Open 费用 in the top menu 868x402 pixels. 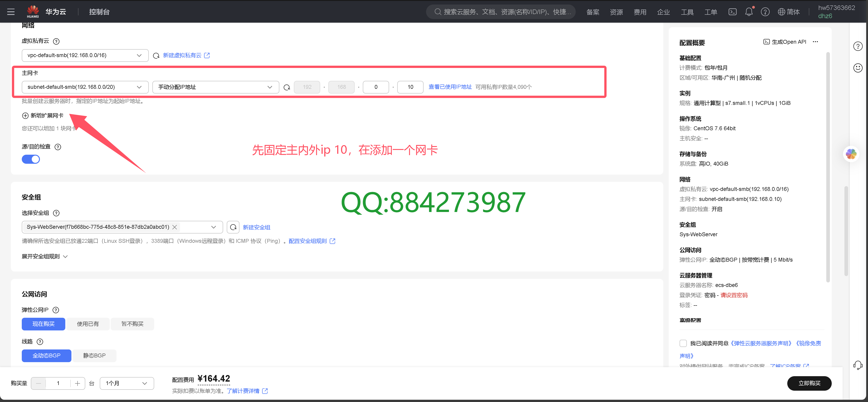[640, 12]
